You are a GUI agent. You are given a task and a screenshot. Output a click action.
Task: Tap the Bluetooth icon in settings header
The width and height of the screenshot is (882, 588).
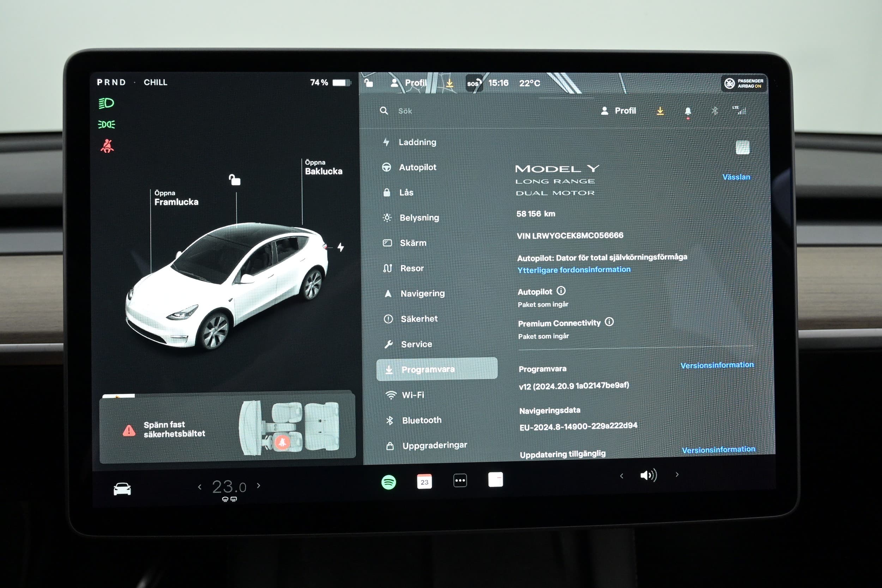pyautogui.click(x=714, y=111)
